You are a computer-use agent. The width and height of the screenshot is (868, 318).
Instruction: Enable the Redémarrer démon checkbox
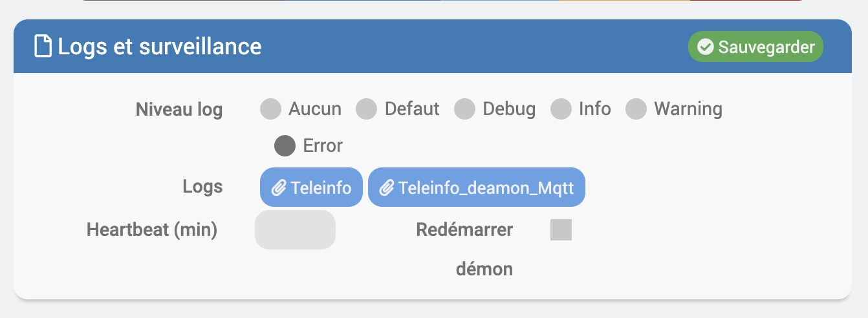[561, 230]
